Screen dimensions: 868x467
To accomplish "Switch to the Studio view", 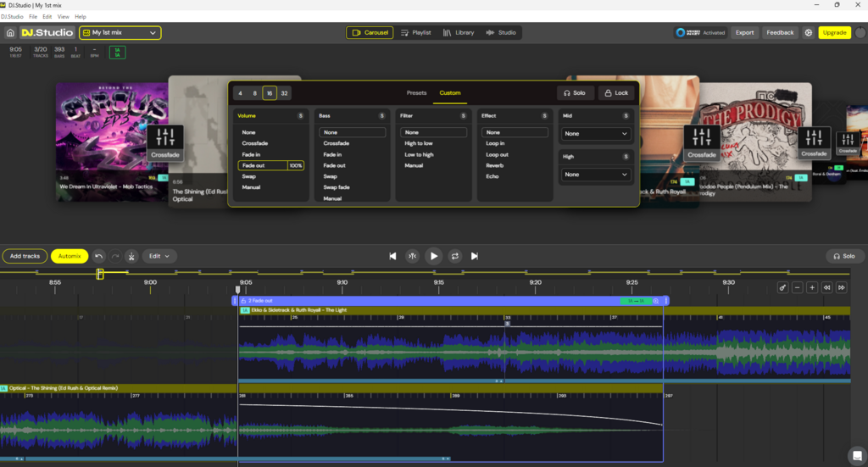I will click(501, 33).
